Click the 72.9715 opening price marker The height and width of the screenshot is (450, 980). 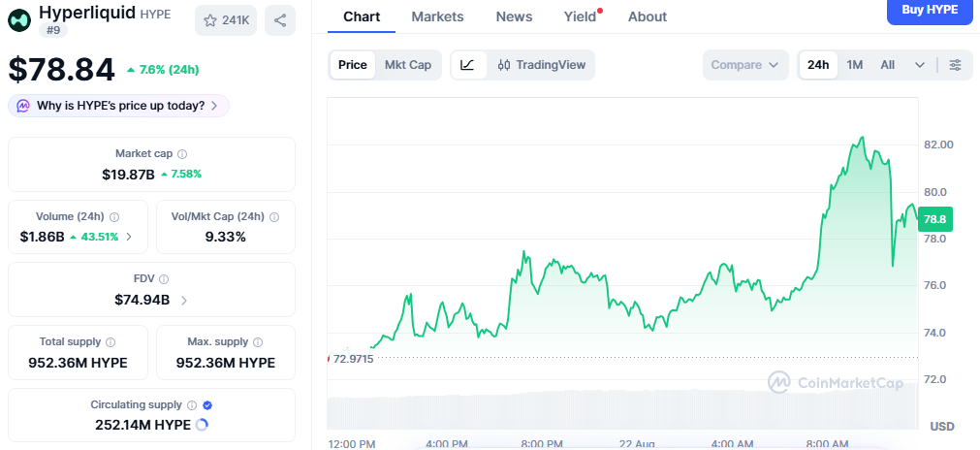353,359
